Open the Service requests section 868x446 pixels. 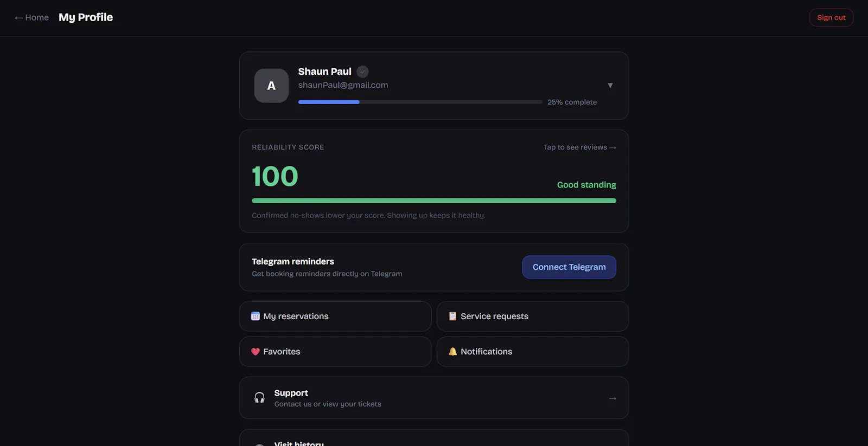pyautogui.click(x=533, y=316)
